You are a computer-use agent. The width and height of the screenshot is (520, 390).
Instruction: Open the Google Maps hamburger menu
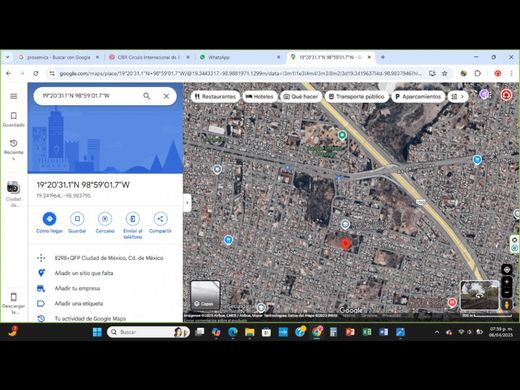[x=14, y=96]
